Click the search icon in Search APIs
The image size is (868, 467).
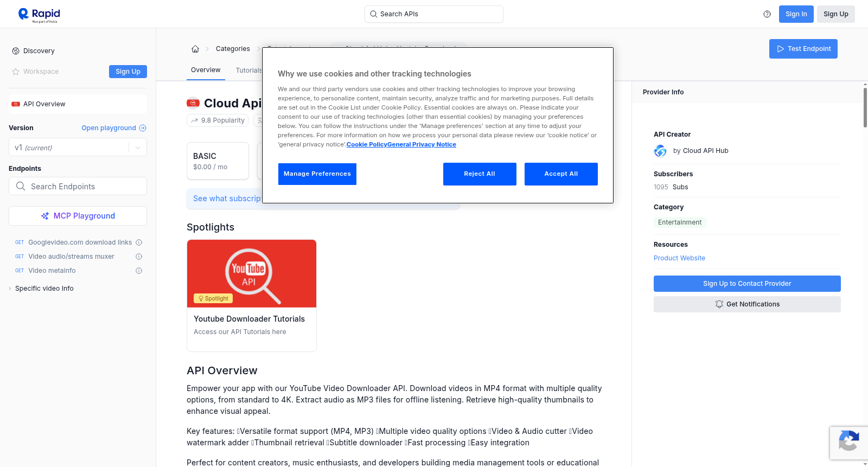tap(373, 14)
